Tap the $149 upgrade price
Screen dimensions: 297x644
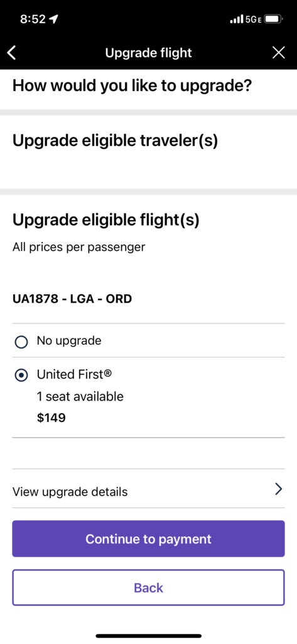click(51, 418)
